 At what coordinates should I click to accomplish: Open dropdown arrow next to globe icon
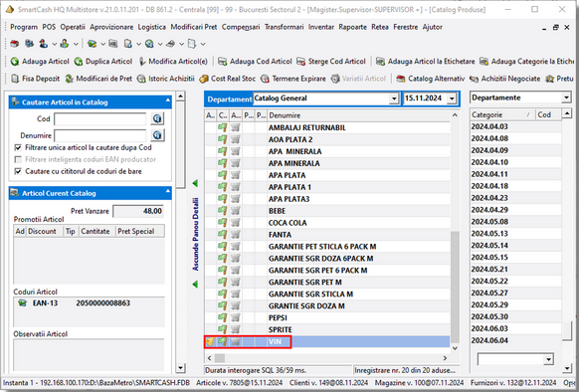point(160,45)
